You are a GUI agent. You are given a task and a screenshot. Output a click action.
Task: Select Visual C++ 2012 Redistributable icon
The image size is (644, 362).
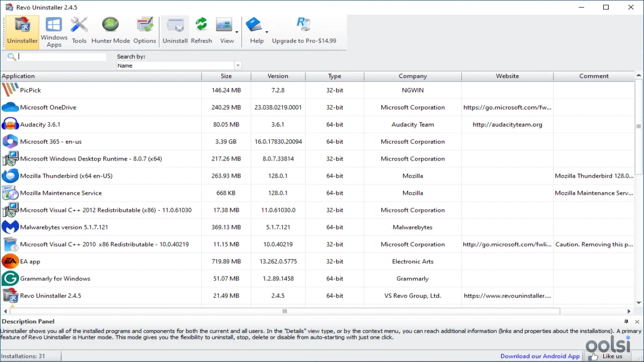pos(10,210)
